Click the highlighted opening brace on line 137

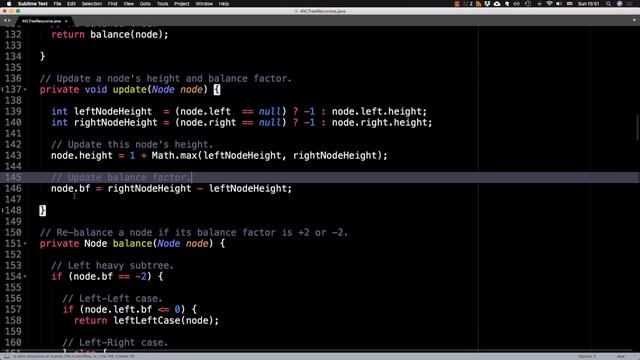217,90
